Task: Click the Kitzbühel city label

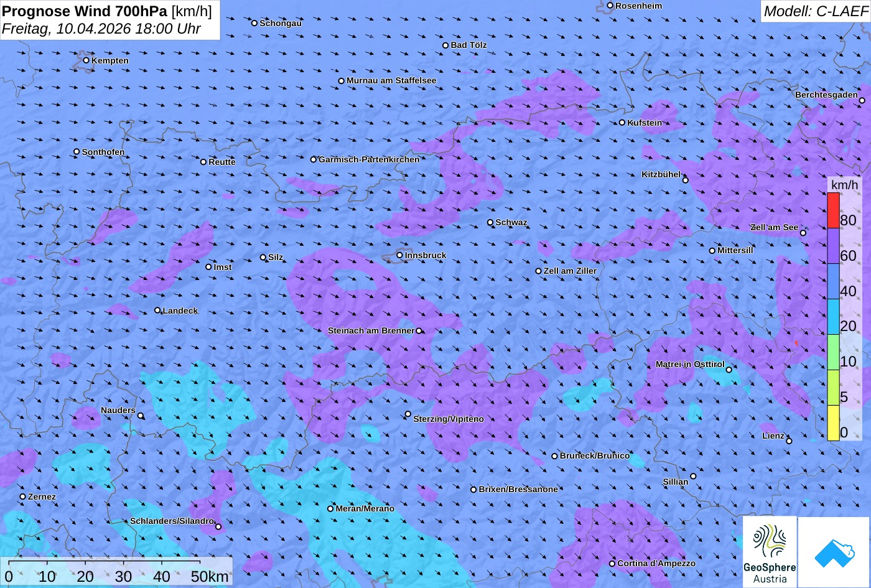Action: [x=661, y=174]
